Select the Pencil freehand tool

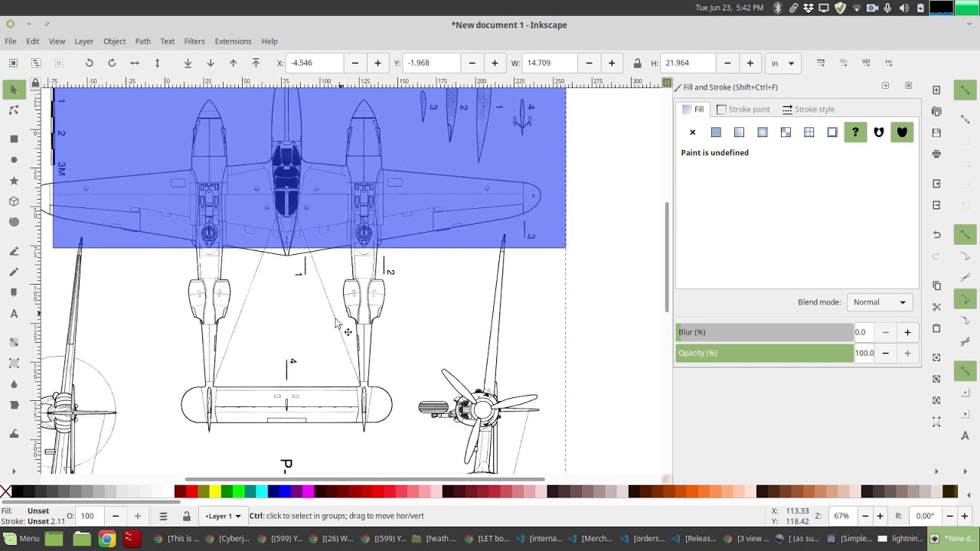pos(14,251)
